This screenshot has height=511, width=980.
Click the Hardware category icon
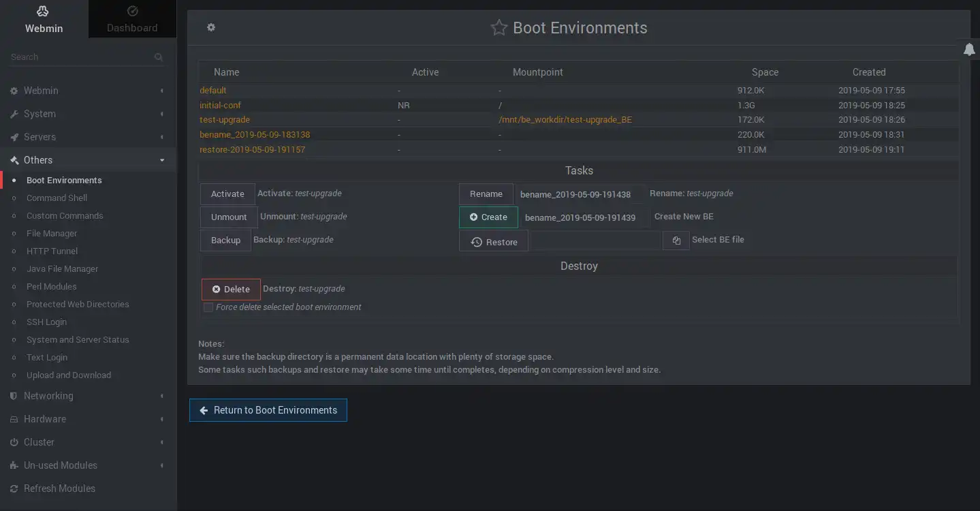[14, 419]
